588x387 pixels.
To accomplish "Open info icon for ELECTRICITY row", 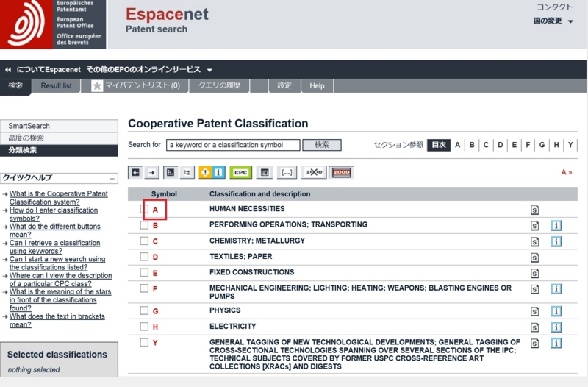I will click(556, 327).
